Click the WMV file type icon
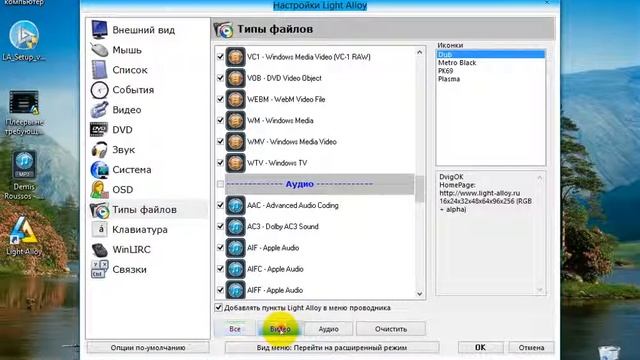The height and width of the screenshot is (360, 640). [235, 142]
